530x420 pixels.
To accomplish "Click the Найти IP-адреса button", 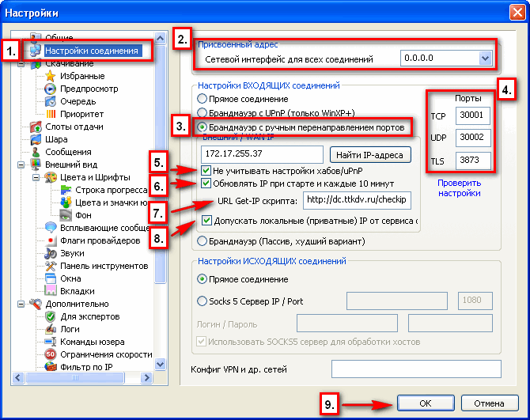I will point(370,154).
